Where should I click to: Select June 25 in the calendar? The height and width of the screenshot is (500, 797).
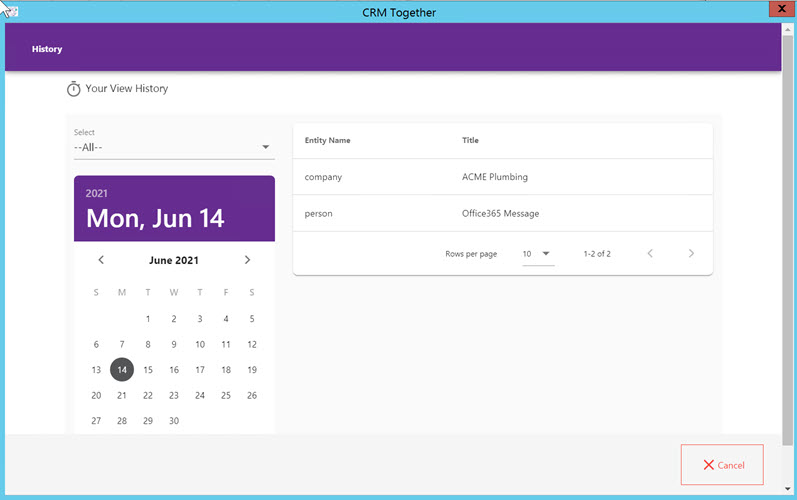[x=226, y=395]
